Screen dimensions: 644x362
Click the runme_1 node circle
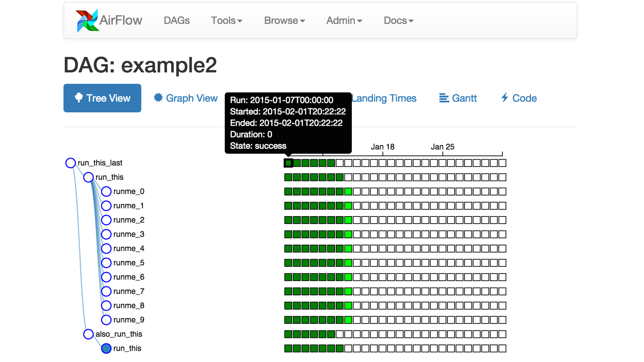(x=106, y=205)
